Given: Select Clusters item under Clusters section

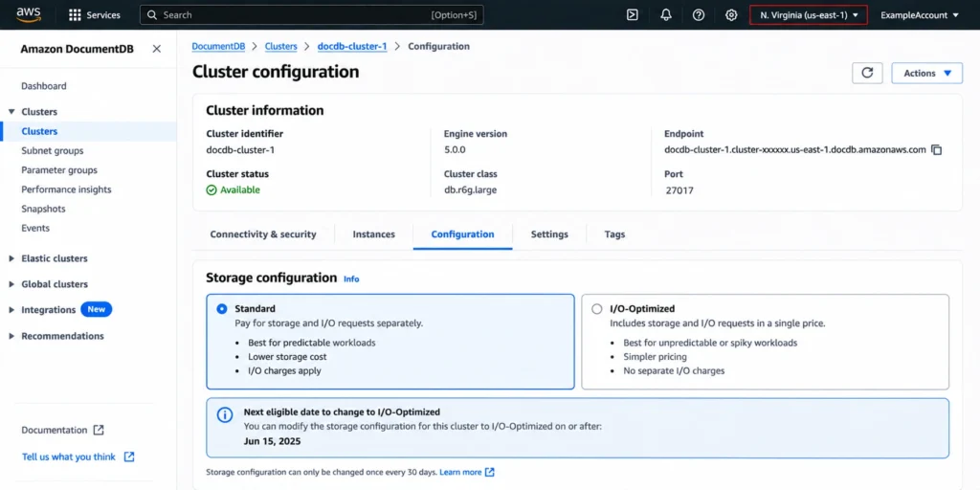Looking at the screenshot, I should point(39,131).
